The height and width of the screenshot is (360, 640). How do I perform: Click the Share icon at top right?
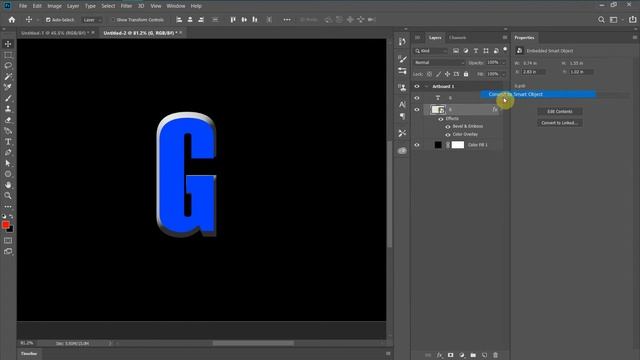[632, 20]
